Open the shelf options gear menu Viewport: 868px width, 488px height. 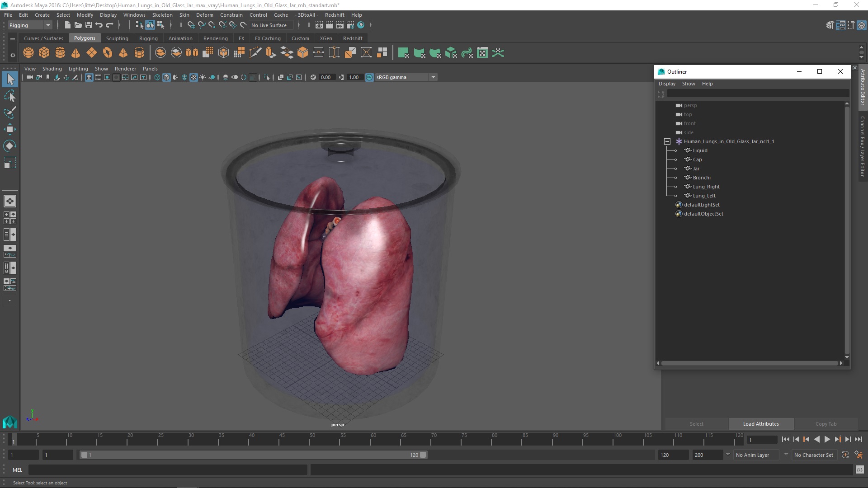(x=13, y=55)
